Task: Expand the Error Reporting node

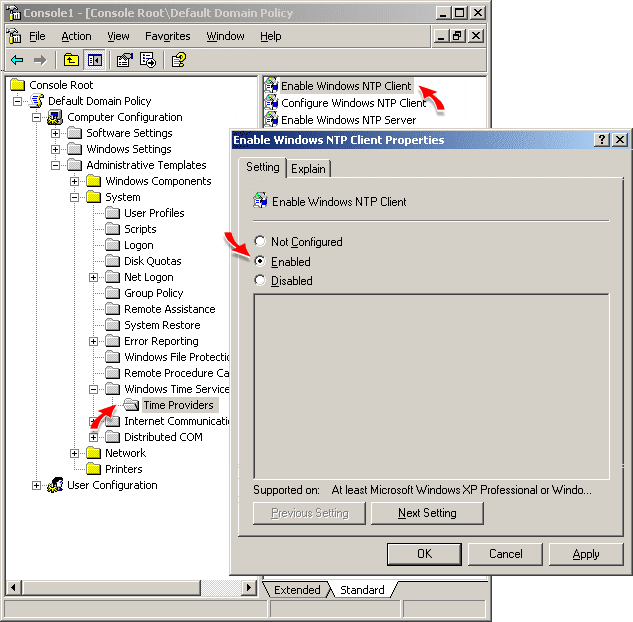Action: click(93, 341)
